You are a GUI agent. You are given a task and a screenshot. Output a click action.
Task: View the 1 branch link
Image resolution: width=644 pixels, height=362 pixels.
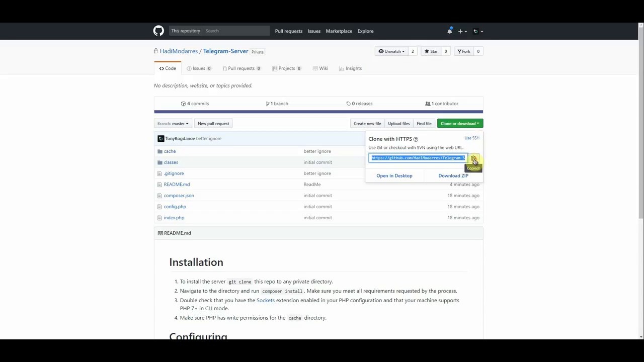[x=277, y=104]
